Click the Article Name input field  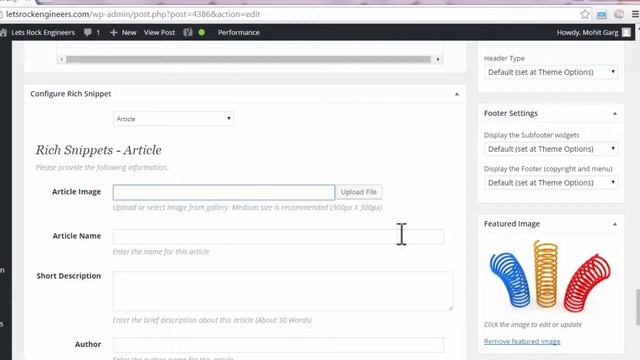278,236
